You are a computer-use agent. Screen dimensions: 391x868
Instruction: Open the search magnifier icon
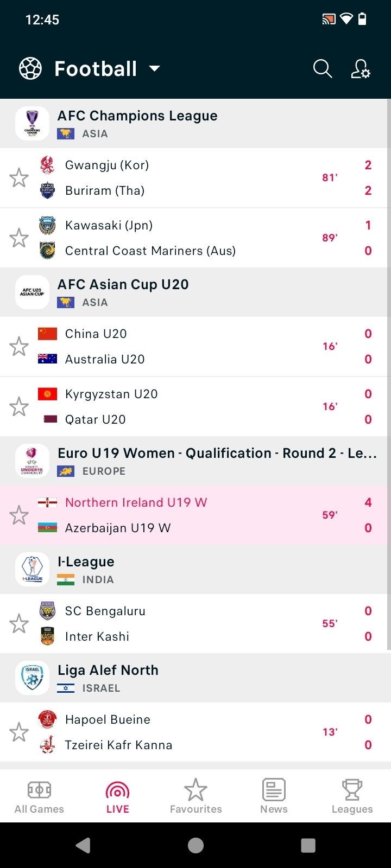(x=323, y=69)
